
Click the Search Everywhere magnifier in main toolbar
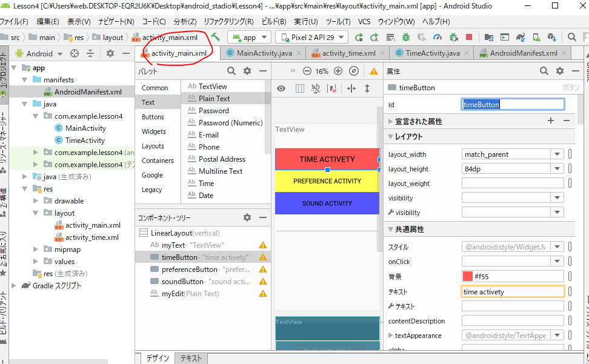[x=571, y=37]
